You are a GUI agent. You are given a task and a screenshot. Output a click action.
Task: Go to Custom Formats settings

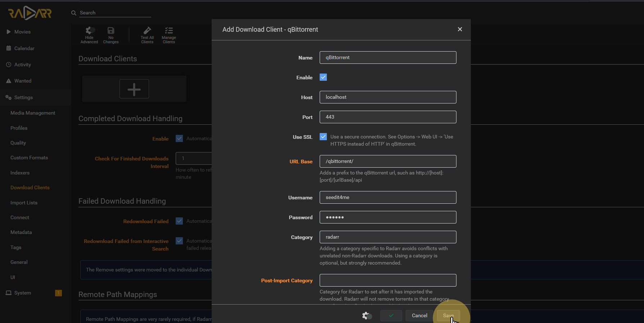point(29,158)
